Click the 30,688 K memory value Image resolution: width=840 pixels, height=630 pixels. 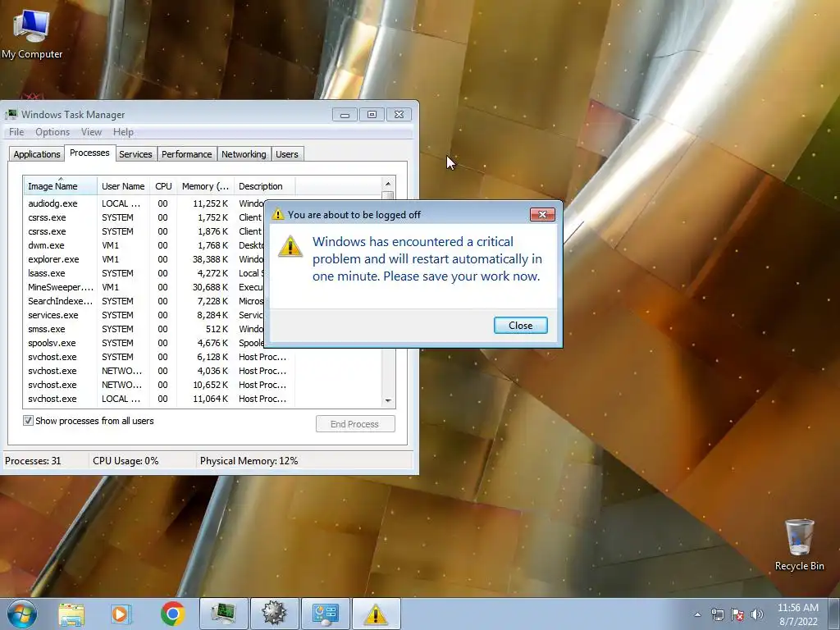tap(210, 287)
